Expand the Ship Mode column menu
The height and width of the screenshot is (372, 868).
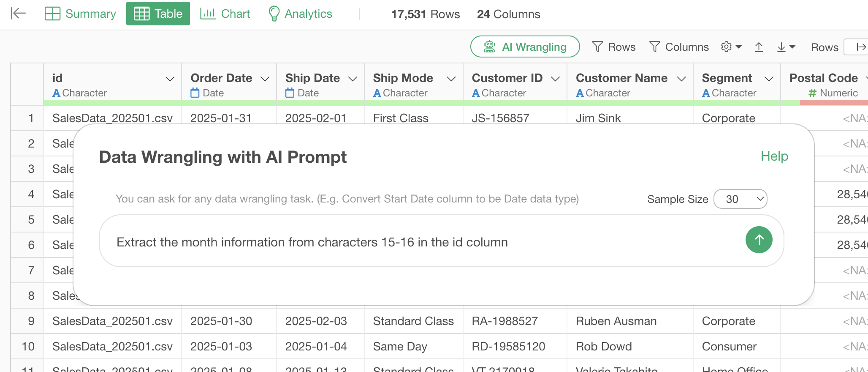click(x=451, y=79)
